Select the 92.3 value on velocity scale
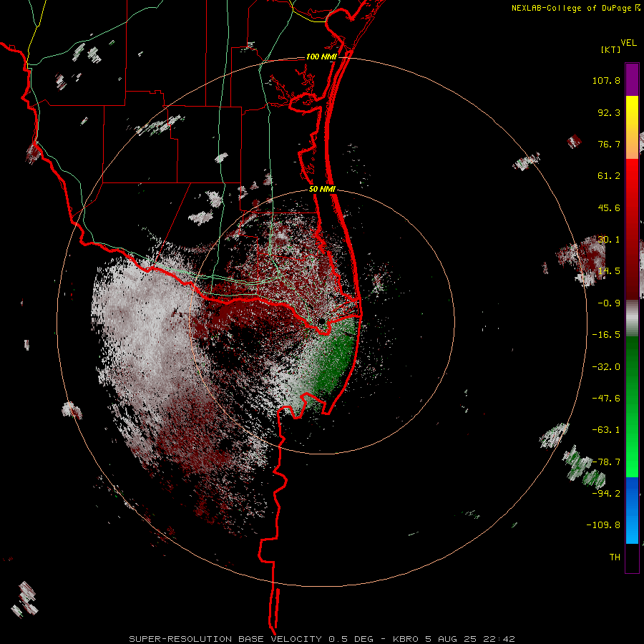 click(x=609, y=112)
